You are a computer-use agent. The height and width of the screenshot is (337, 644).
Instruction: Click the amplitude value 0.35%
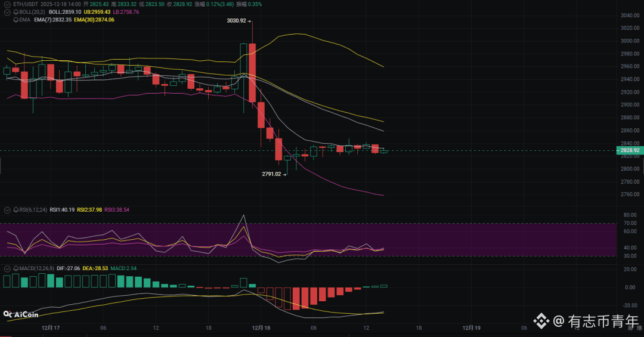click(255, 4)
